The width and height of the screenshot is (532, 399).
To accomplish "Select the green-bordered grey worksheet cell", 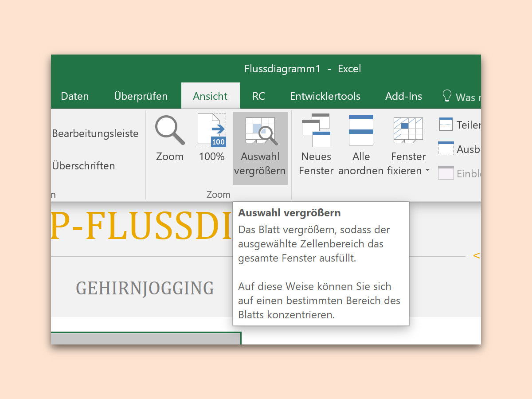I will click(146, 338).
